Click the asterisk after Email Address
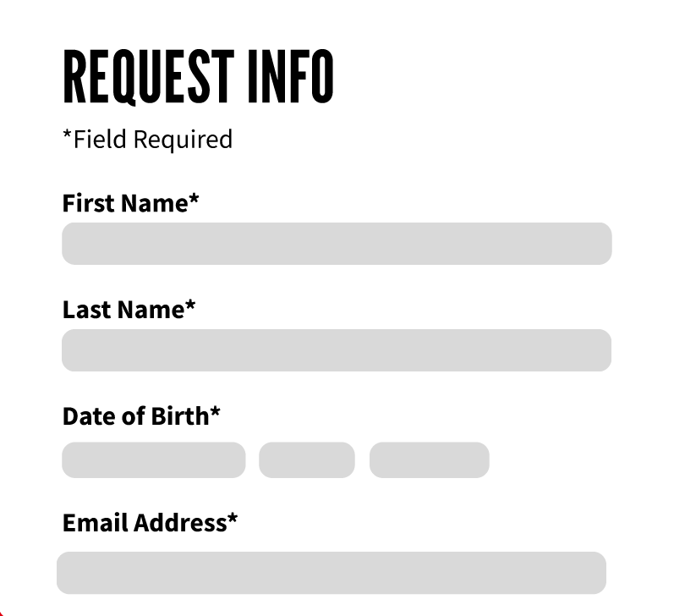The height and width of the screenshot is (616, 674). (233, 520)
